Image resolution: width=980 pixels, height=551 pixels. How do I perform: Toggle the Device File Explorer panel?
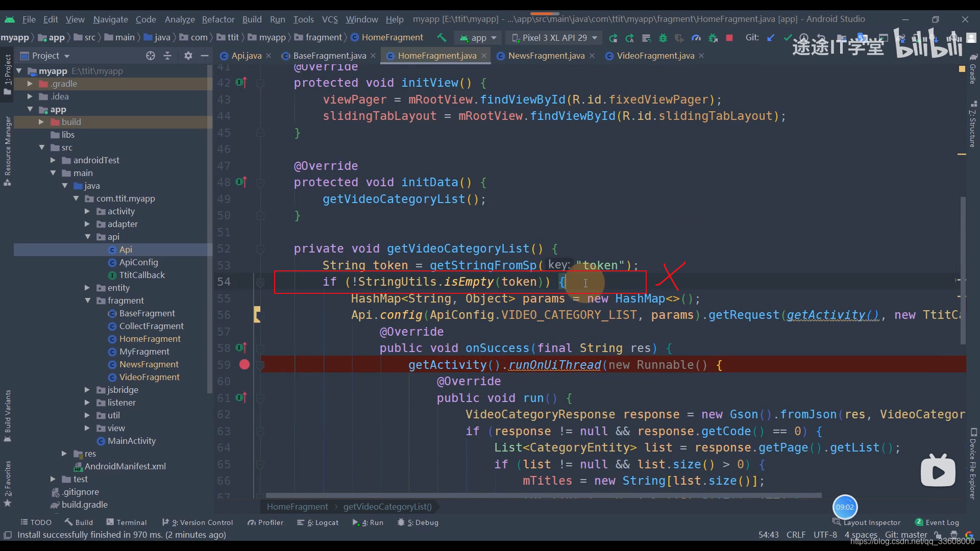[973, 463]
